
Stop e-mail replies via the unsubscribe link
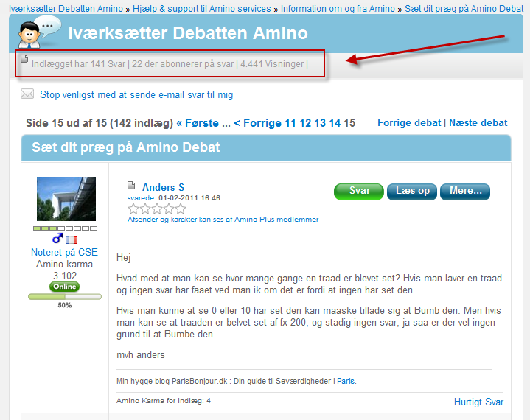136,95
